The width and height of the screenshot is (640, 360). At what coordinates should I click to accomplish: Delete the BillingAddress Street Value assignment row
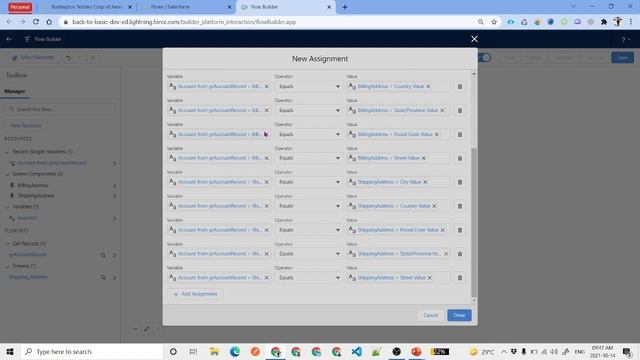(460, 158)
